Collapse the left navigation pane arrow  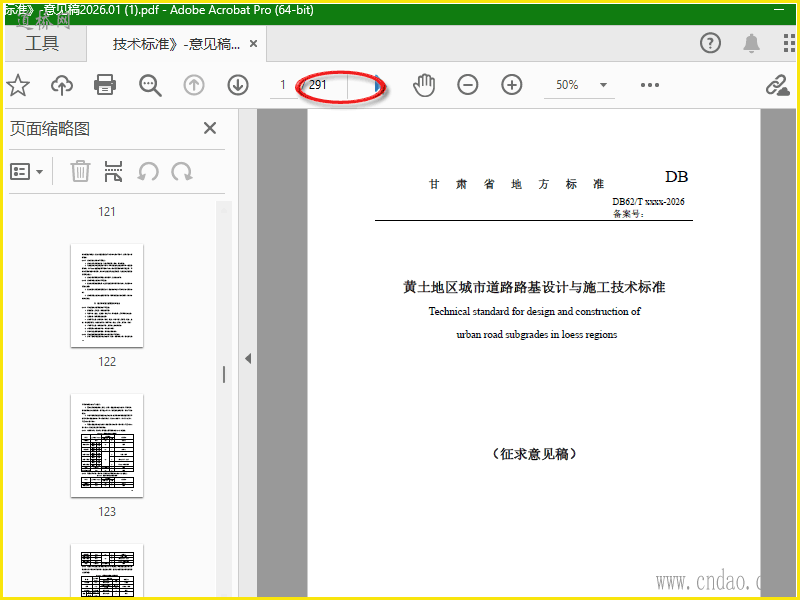pyautogui.click(x=248, y=359)
